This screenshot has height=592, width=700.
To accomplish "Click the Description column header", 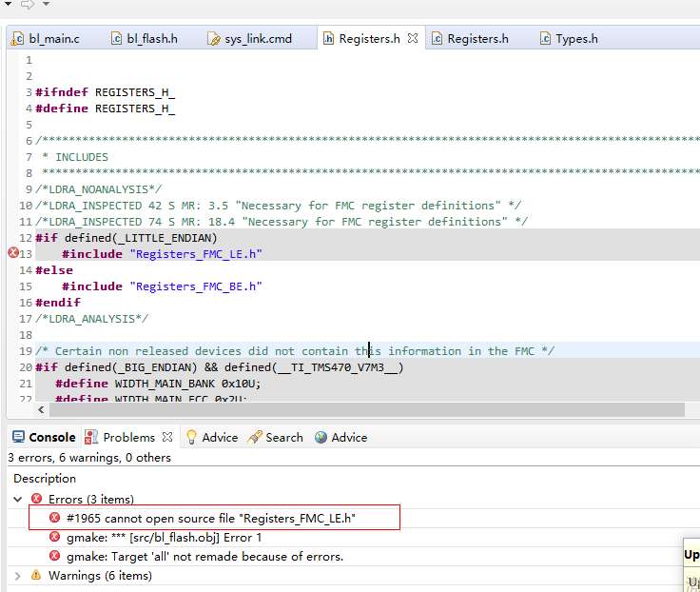I will [x=45, y=478].
